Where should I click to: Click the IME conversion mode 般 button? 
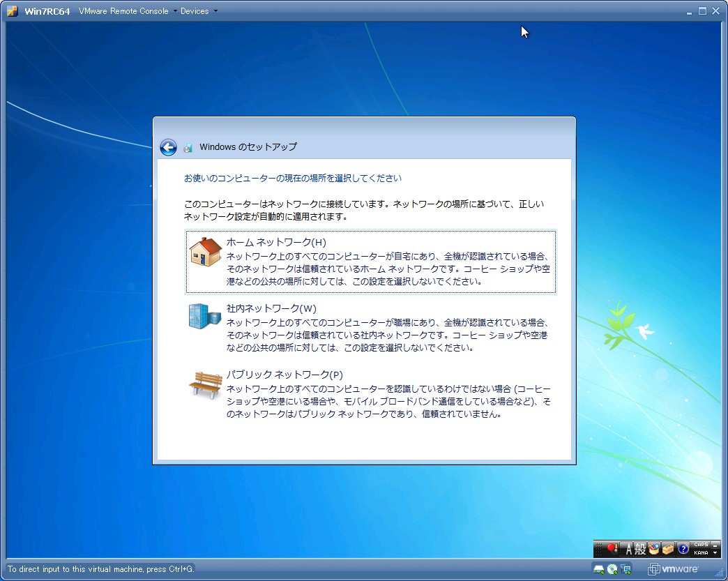pyautogui.click(x=640, y=549)
